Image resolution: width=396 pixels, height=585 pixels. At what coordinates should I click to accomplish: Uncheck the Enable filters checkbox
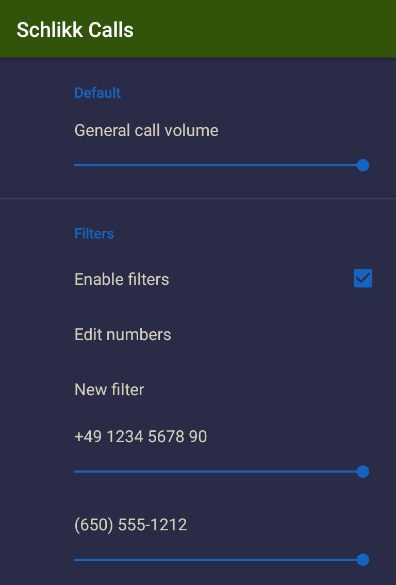[x=363, y=278]
